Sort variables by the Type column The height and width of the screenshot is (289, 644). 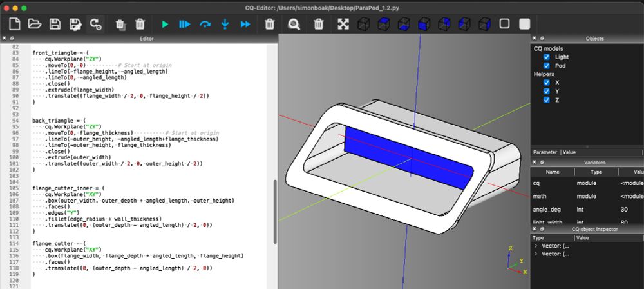pos(596,172)
